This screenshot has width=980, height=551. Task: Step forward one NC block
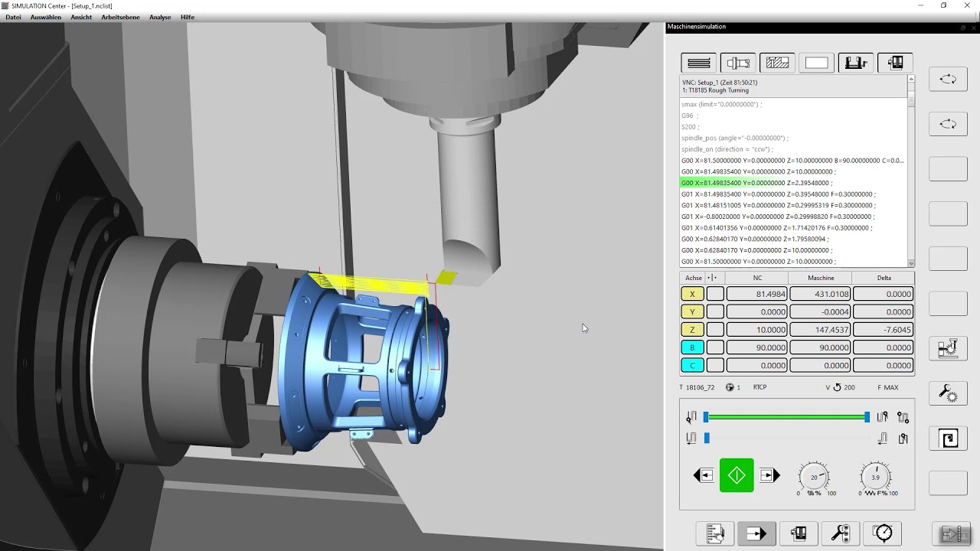769,475
